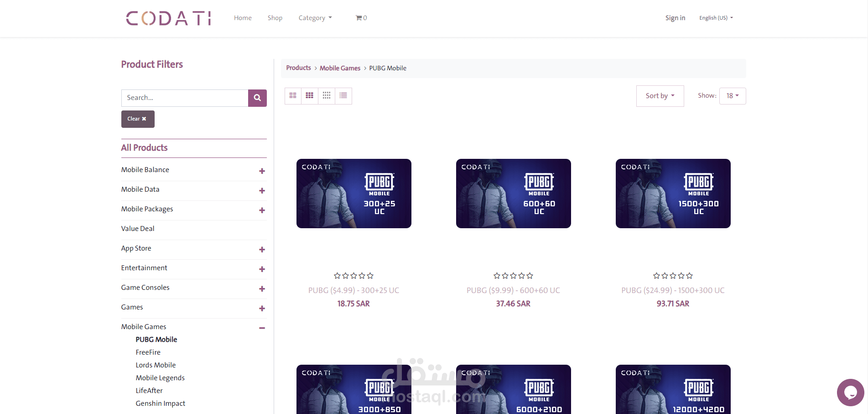The image size is (868, 414).
Task: Click the Products breadcrumb link
Action: [x=298, y=68]
